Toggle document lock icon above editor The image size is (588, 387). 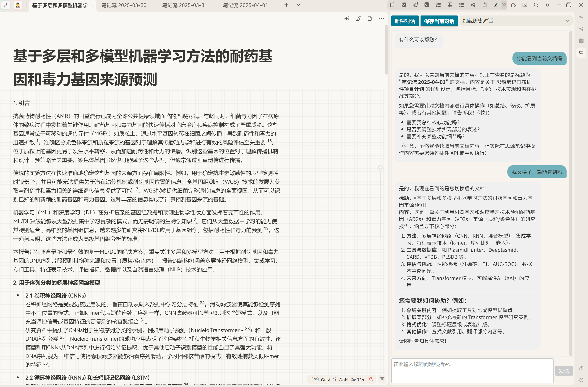tap(358, 19)
